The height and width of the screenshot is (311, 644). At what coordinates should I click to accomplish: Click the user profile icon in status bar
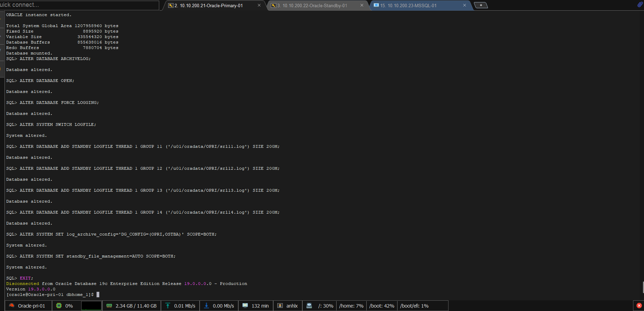[x=280, y=306]
